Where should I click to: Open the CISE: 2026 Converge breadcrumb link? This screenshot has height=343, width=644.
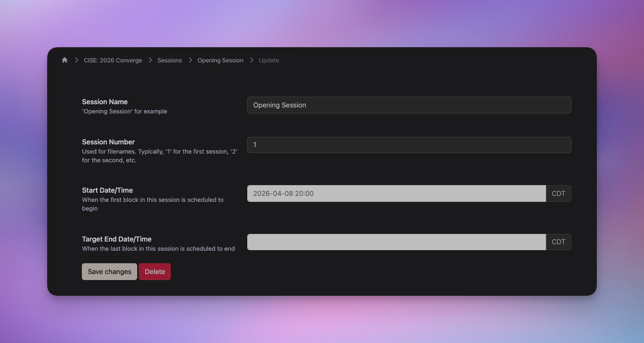pyautogui.click(x=113, y=60)
